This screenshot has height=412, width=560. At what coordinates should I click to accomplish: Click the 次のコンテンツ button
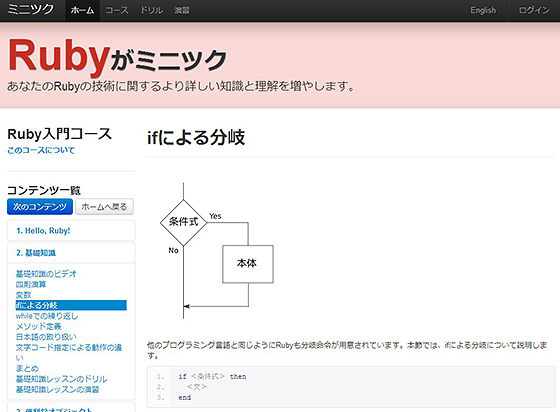(40, 207)
